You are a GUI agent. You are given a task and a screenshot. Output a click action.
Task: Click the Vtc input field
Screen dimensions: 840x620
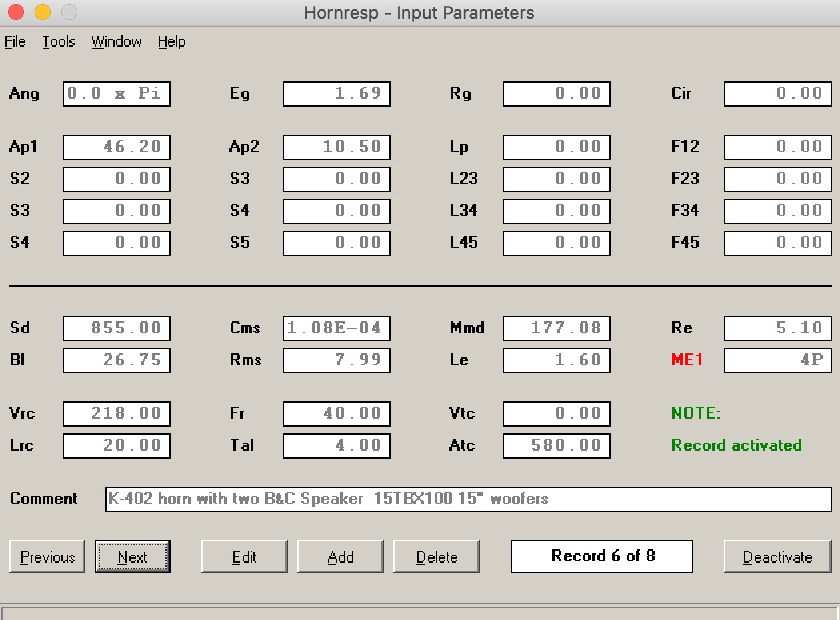coord(557,414)
